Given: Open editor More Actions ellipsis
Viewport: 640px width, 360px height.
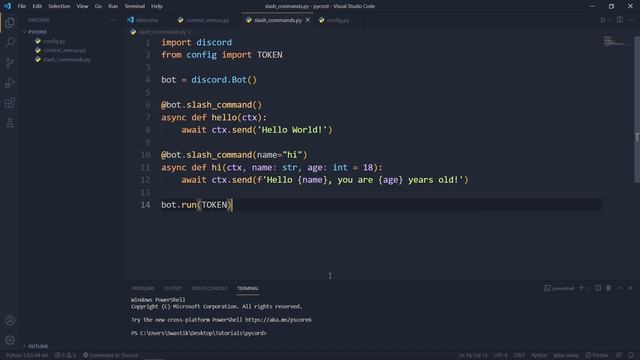Looking at the screenshot, I should [x=631, y=20].
